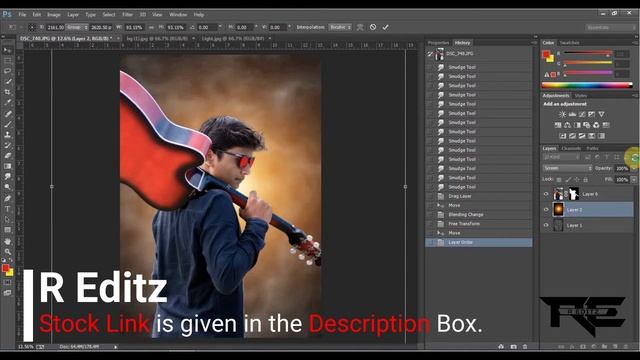This screenshot has width=640, height=360.
Task: Select the Move tool in the toolbox
Action: click(x=7, y=50)
